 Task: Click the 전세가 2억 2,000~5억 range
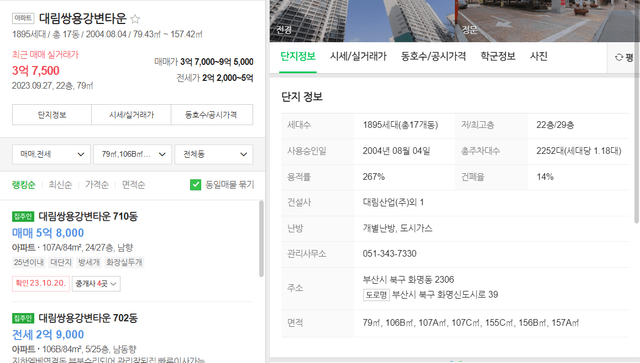pos(215,78)
